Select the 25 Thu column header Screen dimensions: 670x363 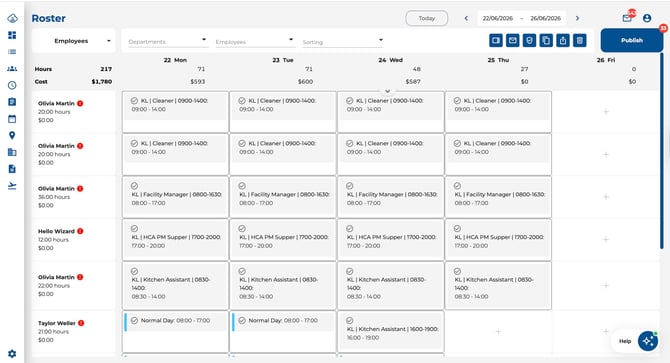click(498, 60)
